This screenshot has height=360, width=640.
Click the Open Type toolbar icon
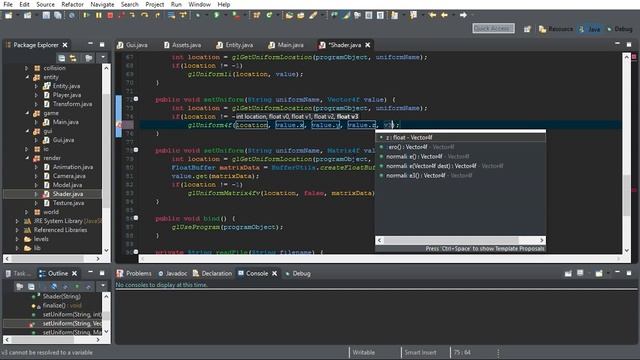tap(289, 15)
